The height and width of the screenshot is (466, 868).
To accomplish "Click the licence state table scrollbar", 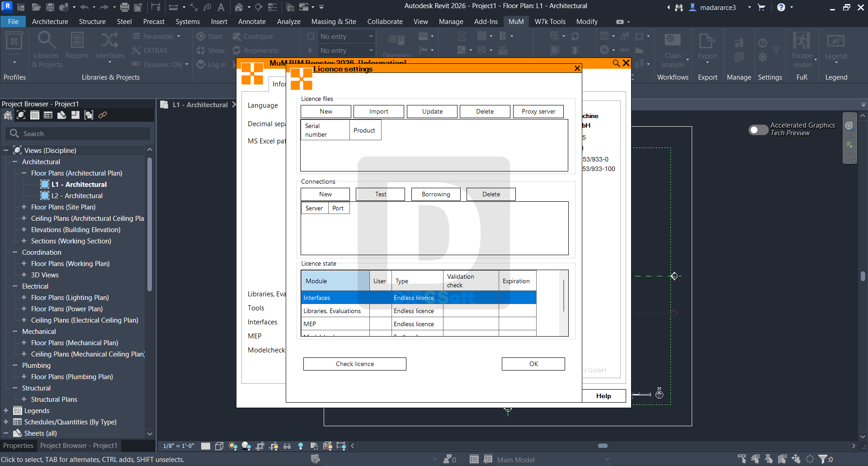I will pos(563,296).
